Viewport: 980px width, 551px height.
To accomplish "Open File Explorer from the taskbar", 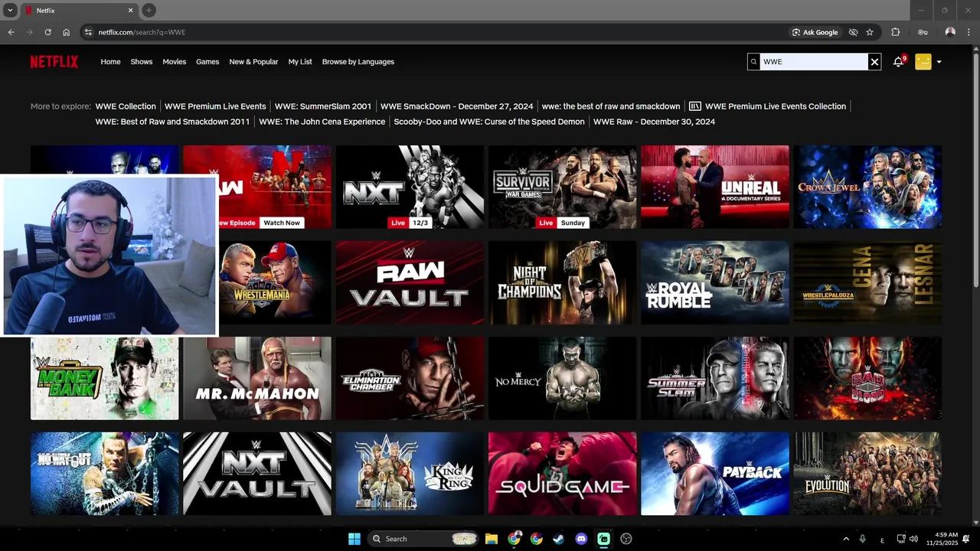I will (492, 539).
